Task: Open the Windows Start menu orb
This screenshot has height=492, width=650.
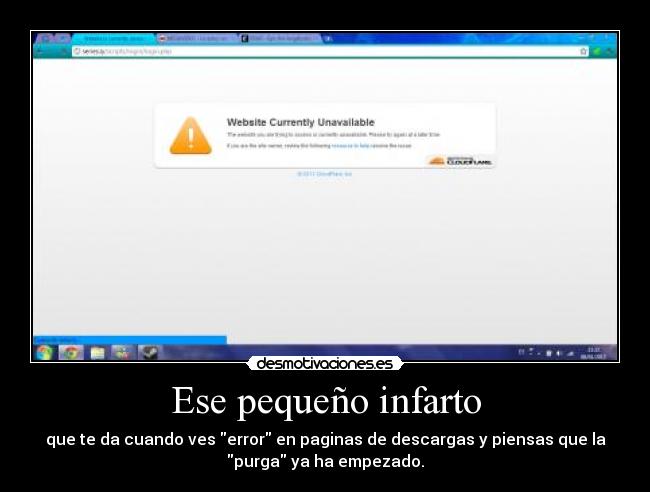Action: (x=44, y=353)
